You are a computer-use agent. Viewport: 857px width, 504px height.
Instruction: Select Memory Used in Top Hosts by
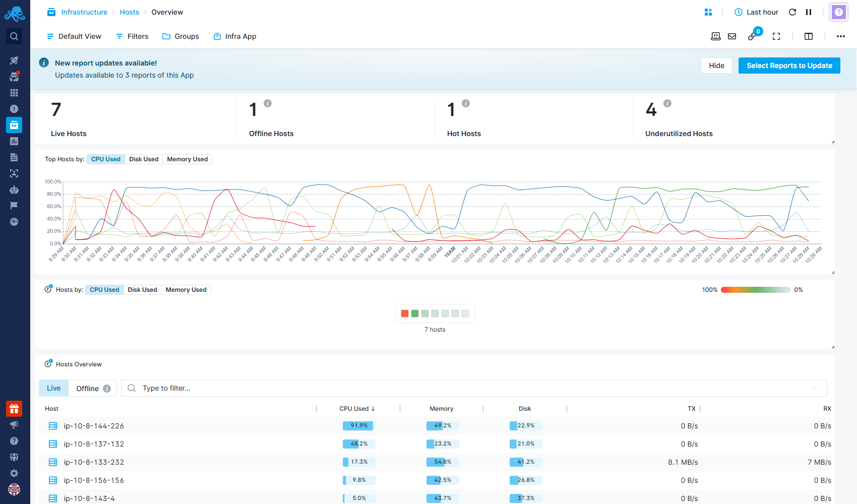click(188, 159)
